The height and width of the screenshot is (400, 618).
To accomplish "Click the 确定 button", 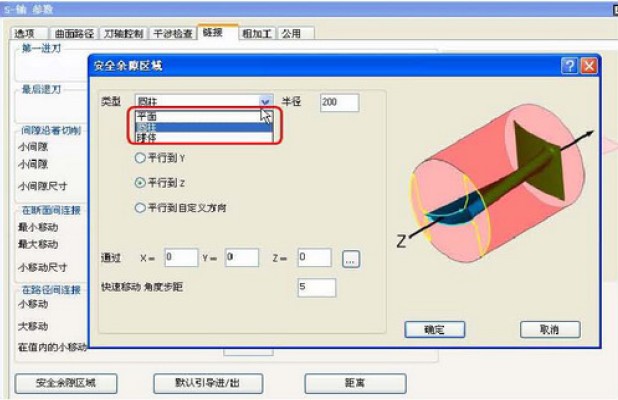I will point(434,329).
